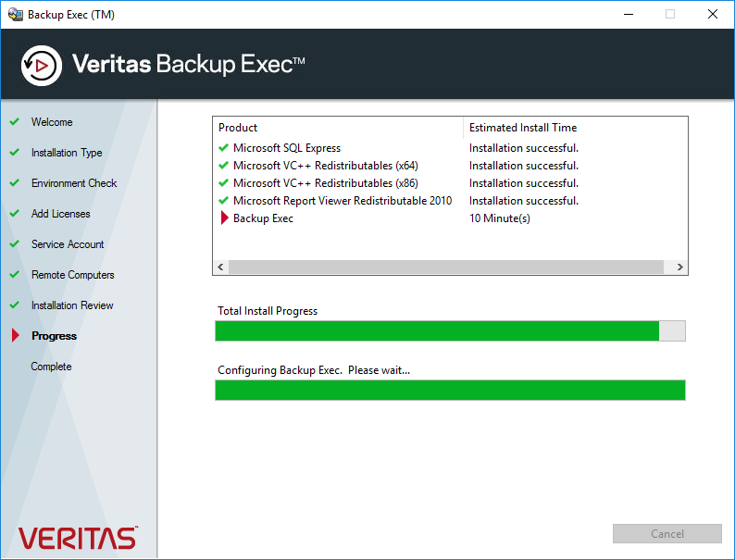Screen dimensions: 735x560
Task: Click Installation successful for VC++ (x86)
Action: (524, 183)
